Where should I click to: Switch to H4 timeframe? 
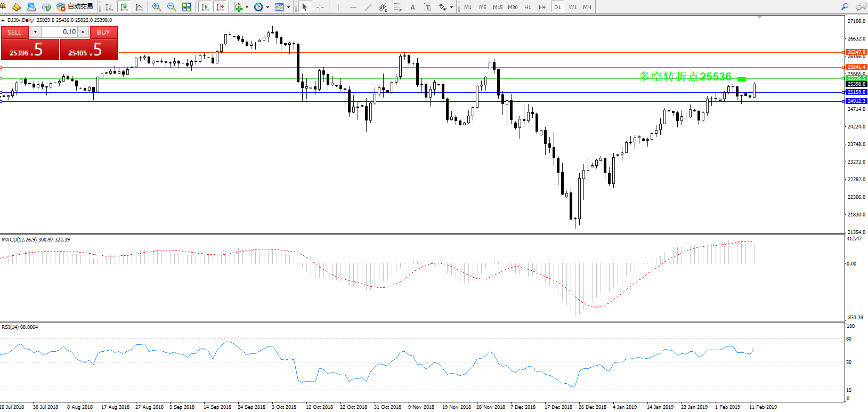click(542, 7)
